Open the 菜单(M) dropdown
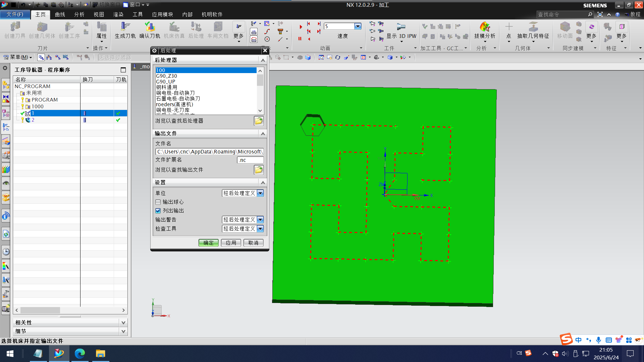The height and width of the screenshot is (362, 644). pos(18,57)
